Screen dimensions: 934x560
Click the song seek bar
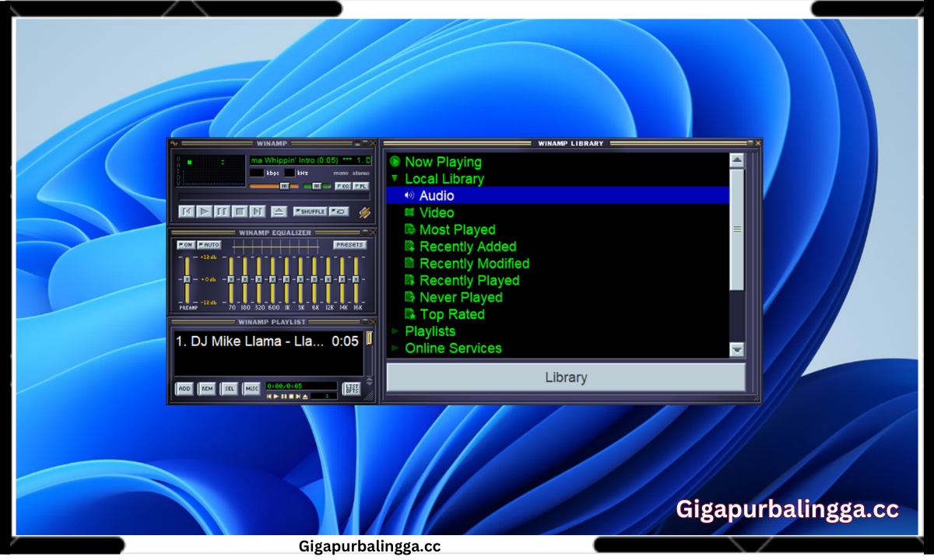275,197
